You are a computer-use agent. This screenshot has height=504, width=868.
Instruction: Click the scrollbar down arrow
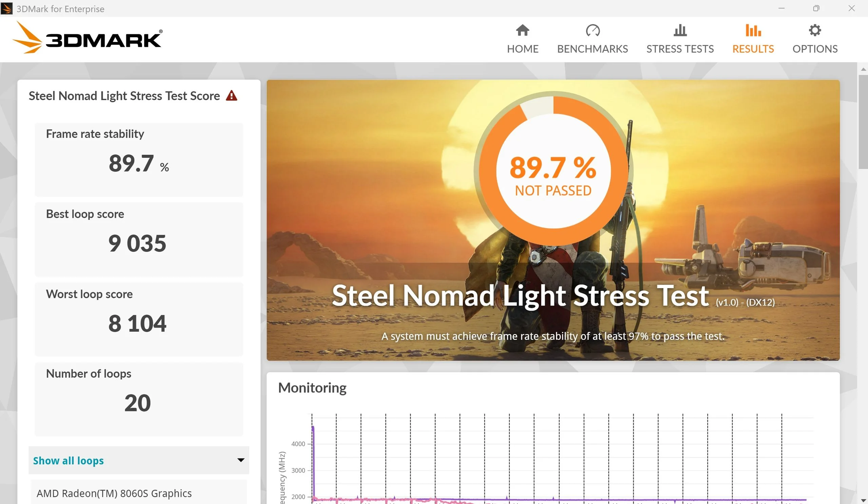coord(863,500)
